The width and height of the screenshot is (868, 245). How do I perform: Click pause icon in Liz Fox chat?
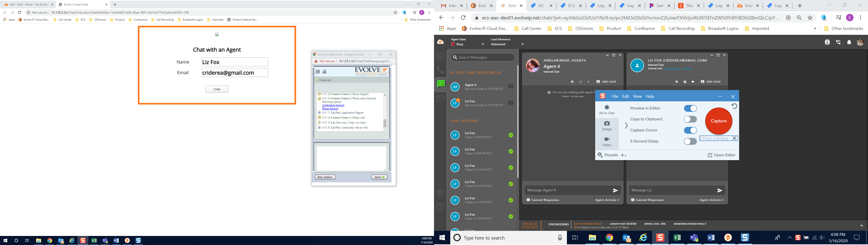676,82
